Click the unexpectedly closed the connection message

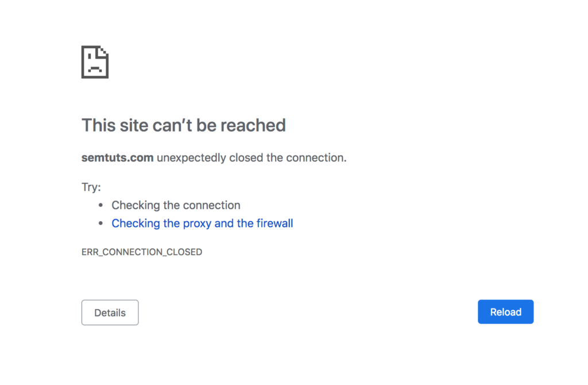click(250, 157)
